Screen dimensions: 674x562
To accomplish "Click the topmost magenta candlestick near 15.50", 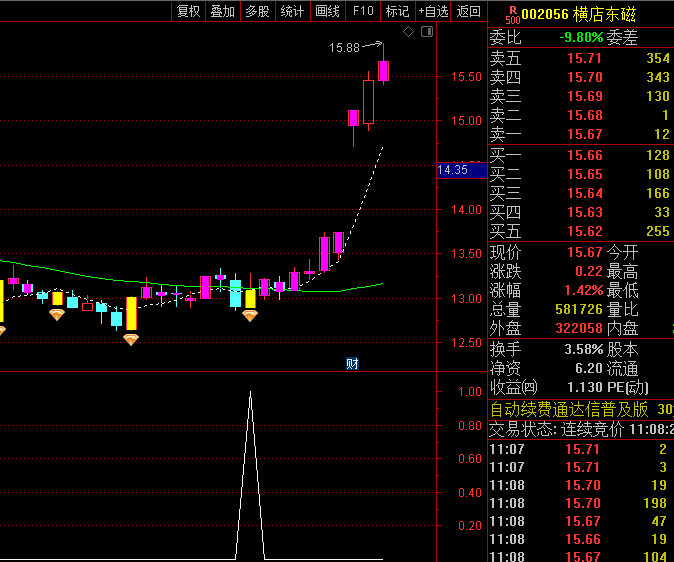I will [x=383, y=70].
